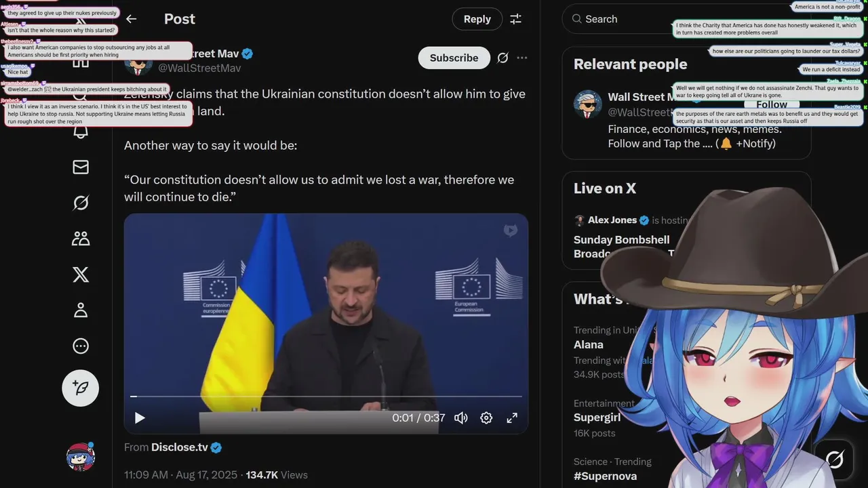
Task: Play the Zelensky video
Action: click(x=140, y=418)
